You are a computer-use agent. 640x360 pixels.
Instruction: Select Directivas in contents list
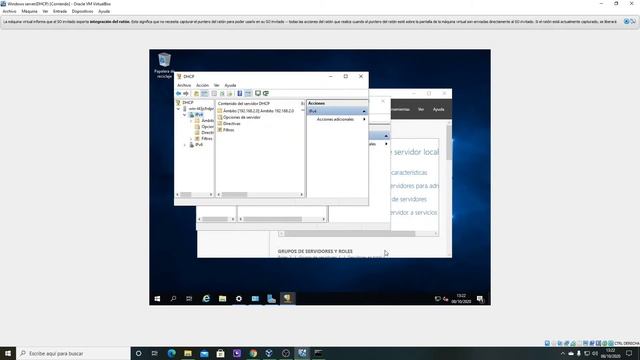pyautogui.click(x=229, y=123)
